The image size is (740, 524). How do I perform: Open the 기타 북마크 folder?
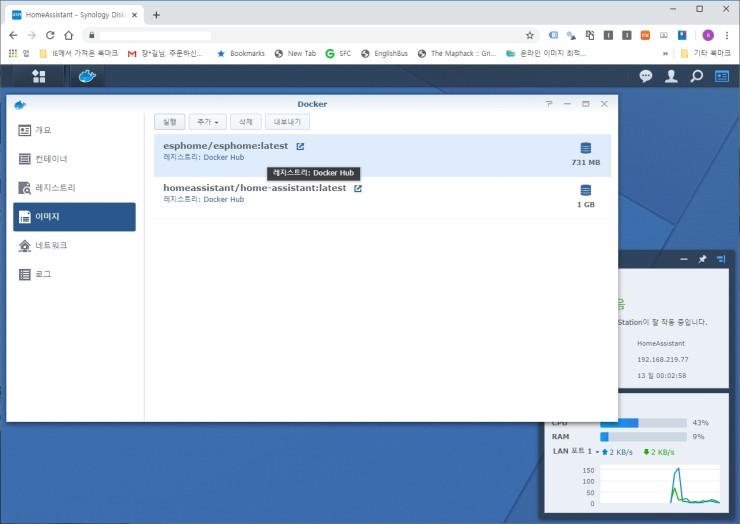pyautogui.click(x=705, y=53)
